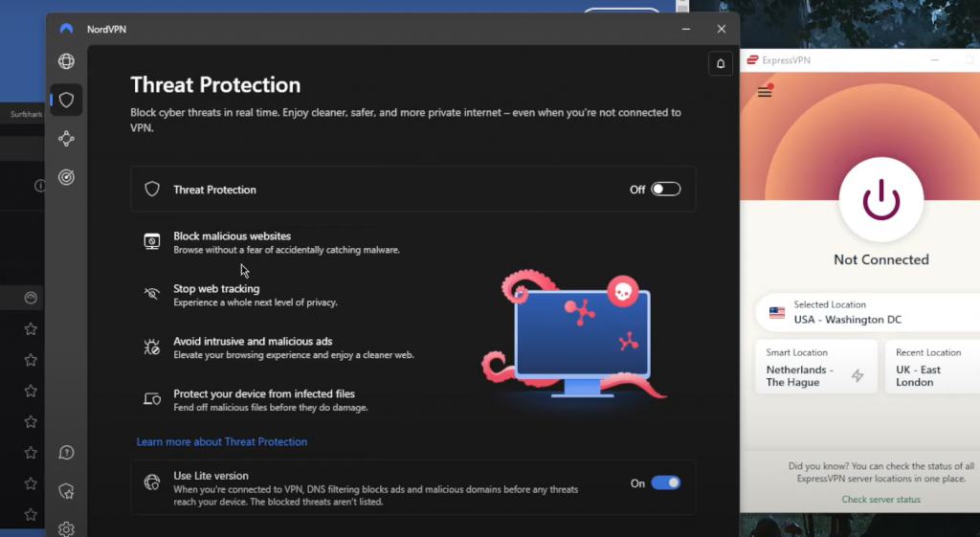Click the Threat Protection page title
Viewport: 980px width, 537px height.
(215, 84)
